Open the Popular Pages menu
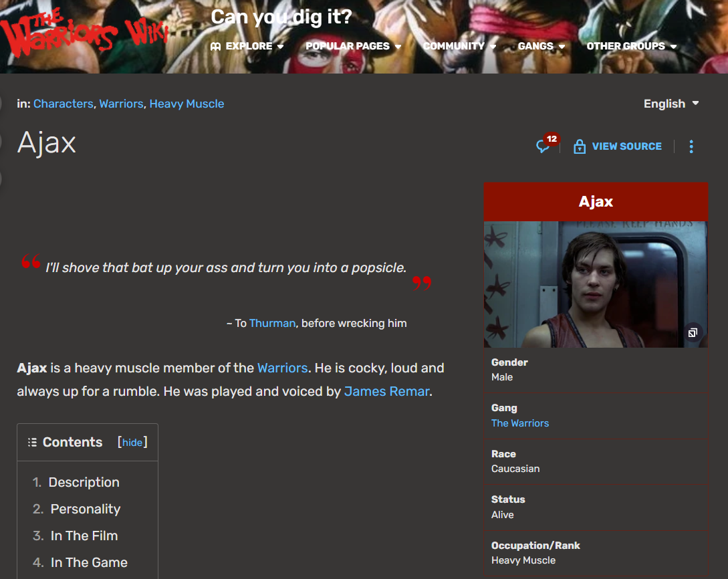The height and width of the screenshot is (579, 728). coord(354,46)
